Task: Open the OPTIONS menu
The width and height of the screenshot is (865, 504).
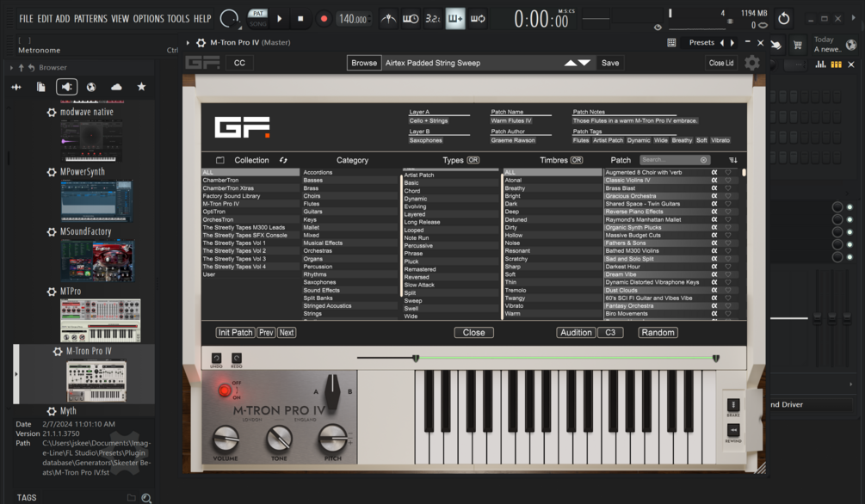Action: 148,19
